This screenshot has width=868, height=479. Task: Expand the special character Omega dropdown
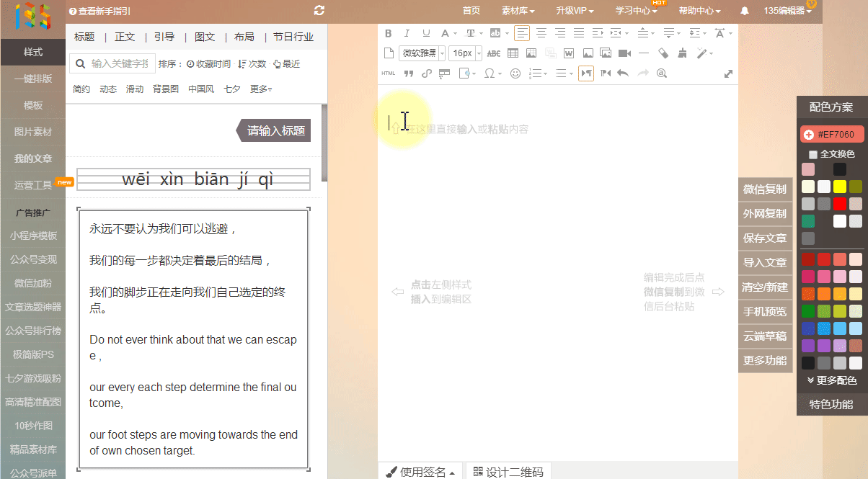(x=500, y=73)
